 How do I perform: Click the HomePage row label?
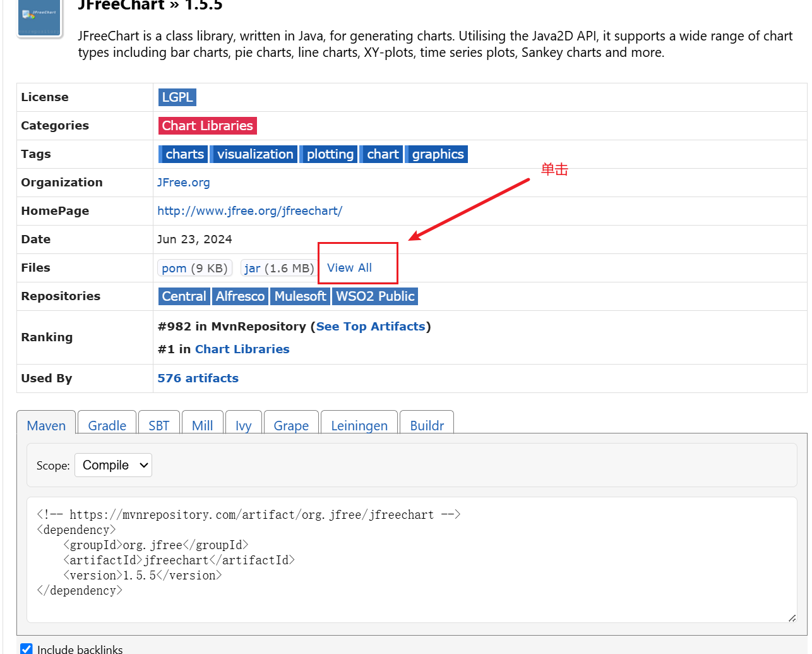point(55,211)
